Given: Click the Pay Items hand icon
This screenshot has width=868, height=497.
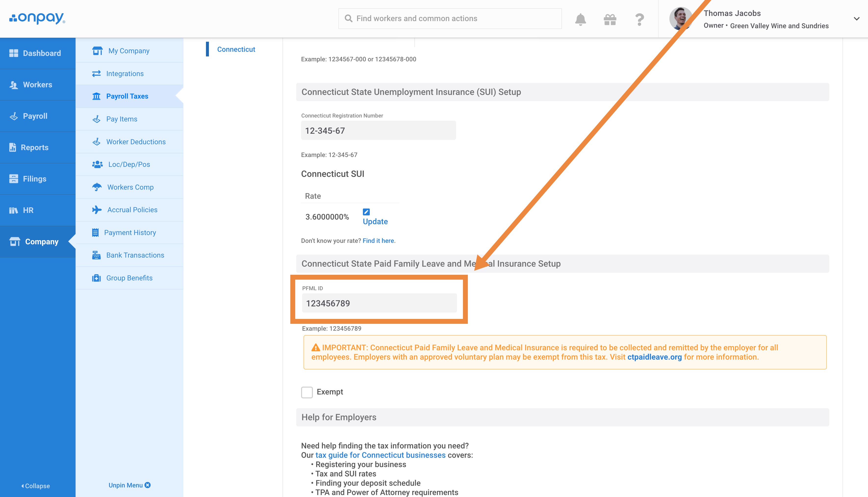Looking at the screenshot, I should [97, 119].
